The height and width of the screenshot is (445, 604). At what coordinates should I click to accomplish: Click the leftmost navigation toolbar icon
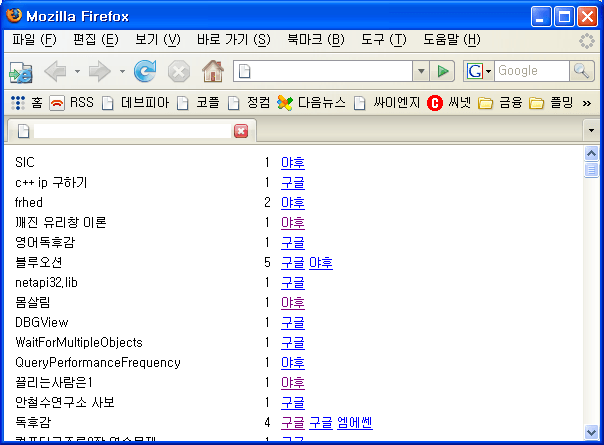(x=21, y=71)
